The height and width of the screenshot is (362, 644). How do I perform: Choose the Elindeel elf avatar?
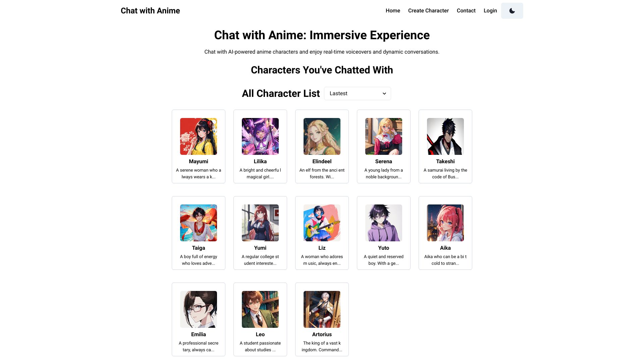[322, 136]
